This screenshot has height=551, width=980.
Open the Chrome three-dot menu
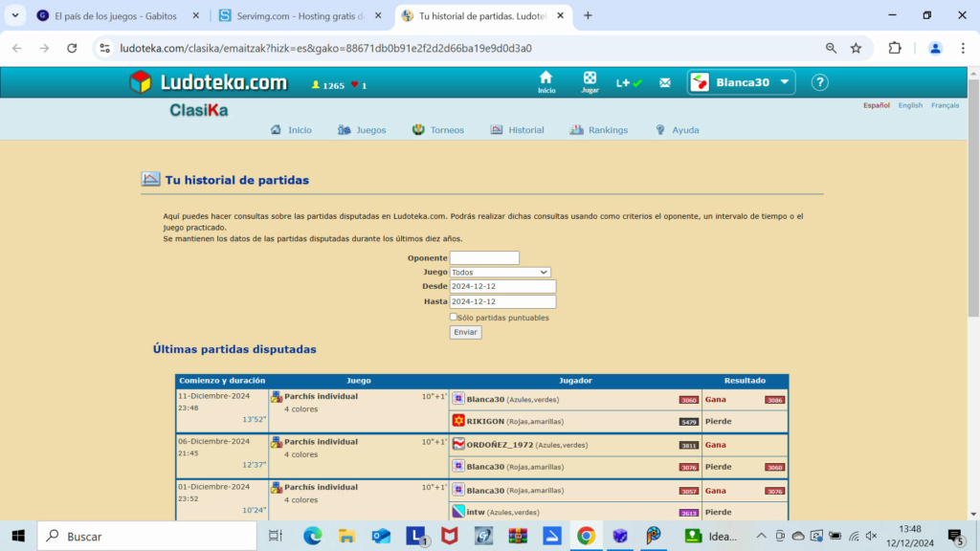click(963, 48)
